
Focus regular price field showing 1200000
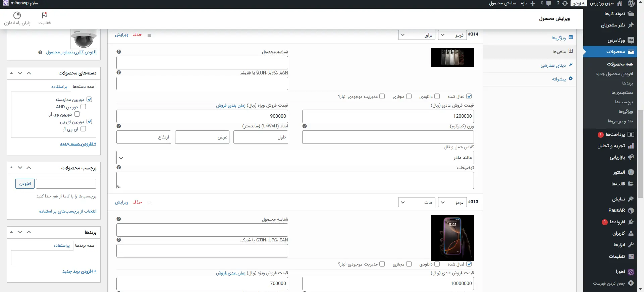click(x=388, y=116)
